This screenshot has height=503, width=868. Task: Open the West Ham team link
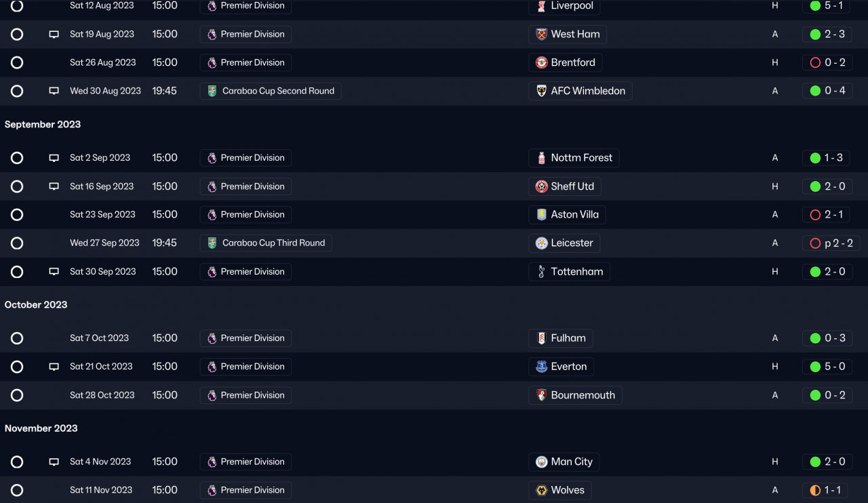tap(575, 35)
